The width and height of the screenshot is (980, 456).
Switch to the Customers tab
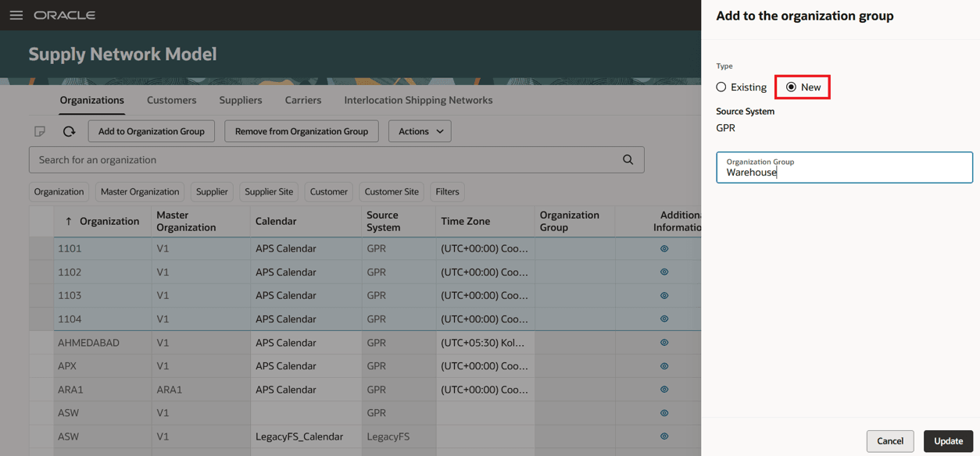coord(171,100)
